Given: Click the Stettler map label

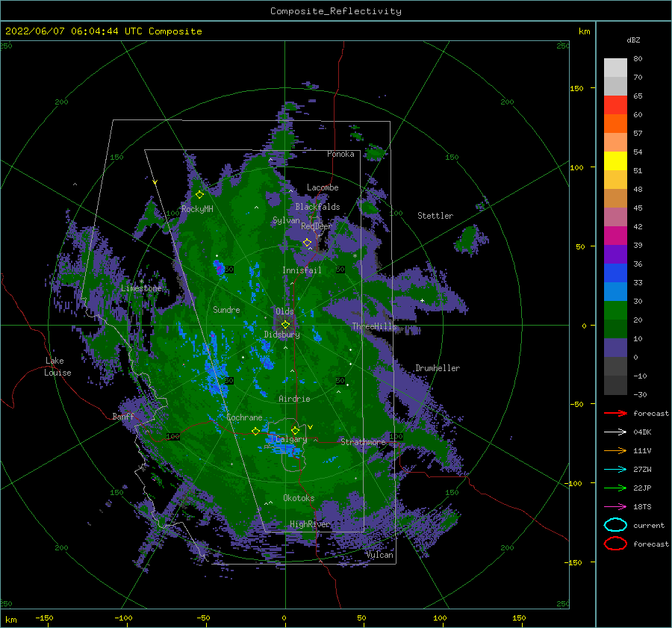Looking at the screenshot, I should click(435, 216).
